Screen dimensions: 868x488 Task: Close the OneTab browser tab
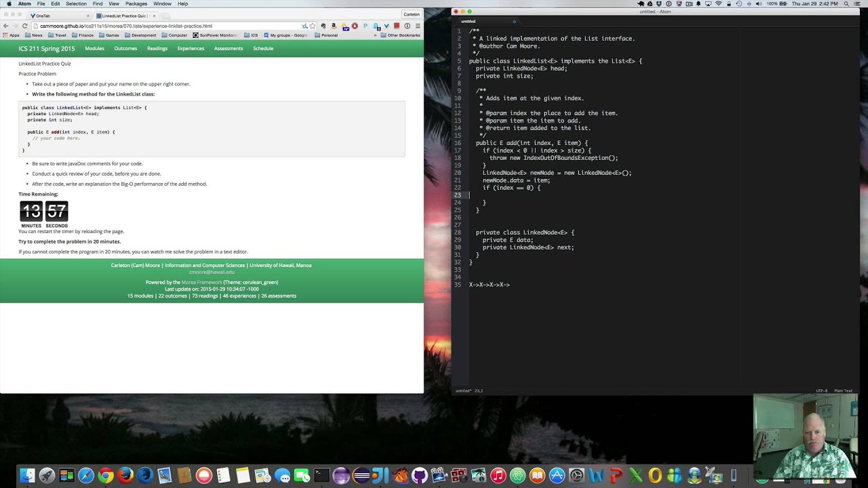88,16
